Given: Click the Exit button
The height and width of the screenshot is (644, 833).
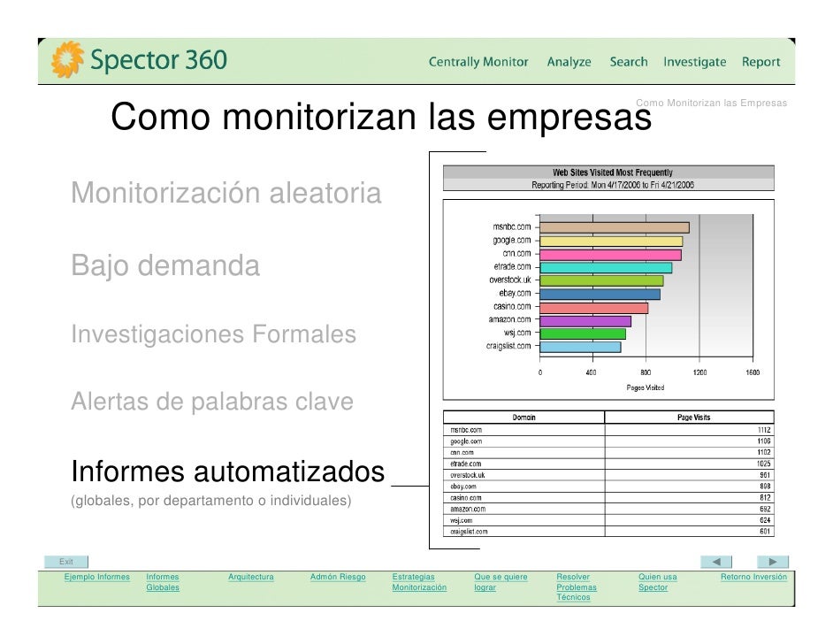Looking at the screenshot, I should point(65,562).
